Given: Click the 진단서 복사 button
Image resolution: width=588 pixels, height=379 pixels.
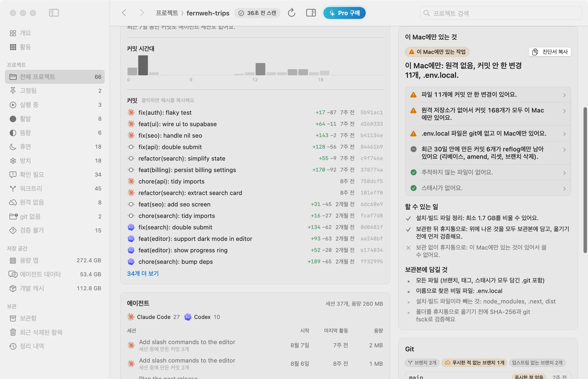Looking at the screenshot, I should click(x=550, y=52).
